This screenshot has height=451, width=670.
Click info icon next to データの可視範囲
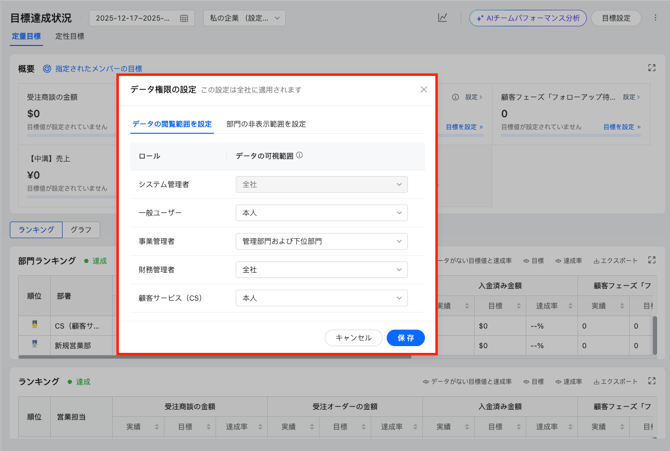pos(299,156)
